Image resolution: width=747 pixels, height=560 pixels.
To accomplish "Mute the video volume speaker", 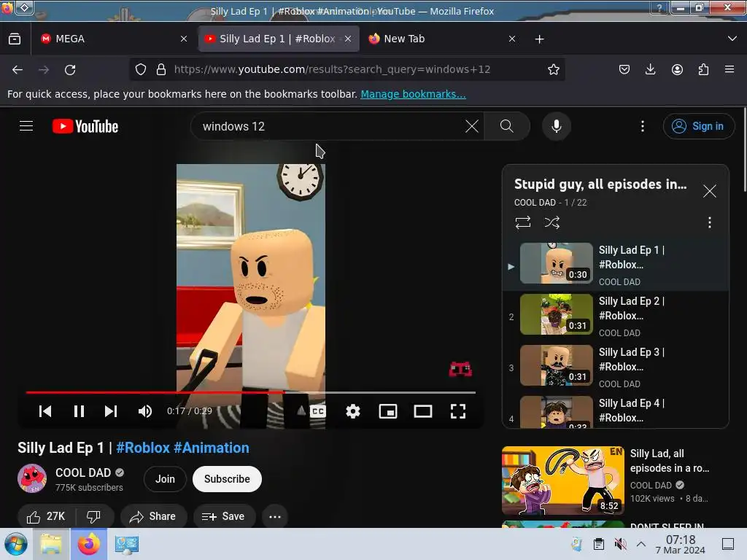I will (145, 411).
